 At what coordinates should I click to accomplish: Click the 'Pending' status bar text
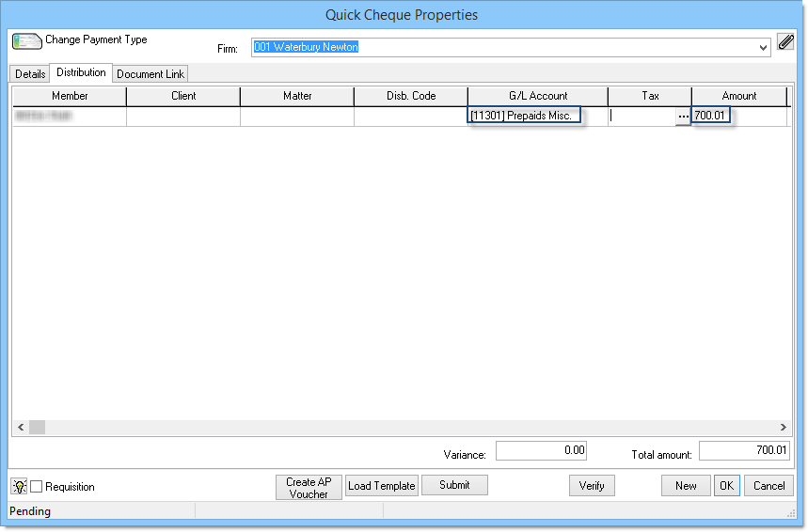(30, 511)
